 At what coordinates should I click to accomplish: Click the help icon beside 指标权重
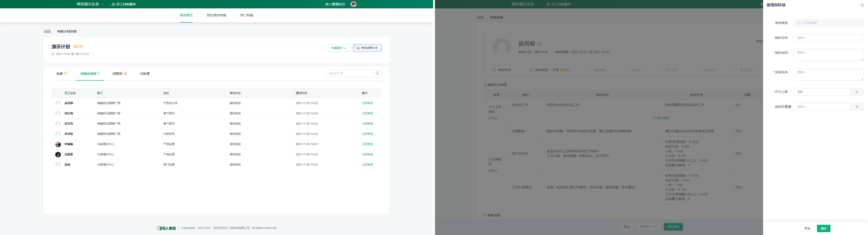(x=789, y=107)
